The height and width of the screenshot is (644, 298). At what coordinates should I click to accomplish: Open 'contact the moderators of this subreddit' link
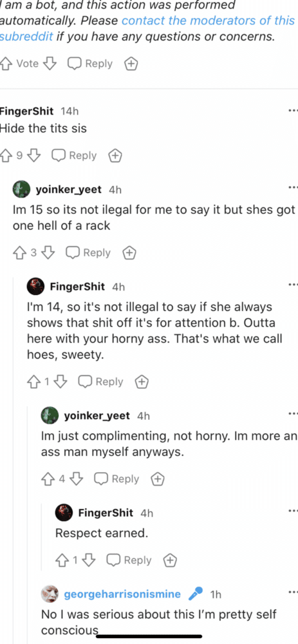147,28
